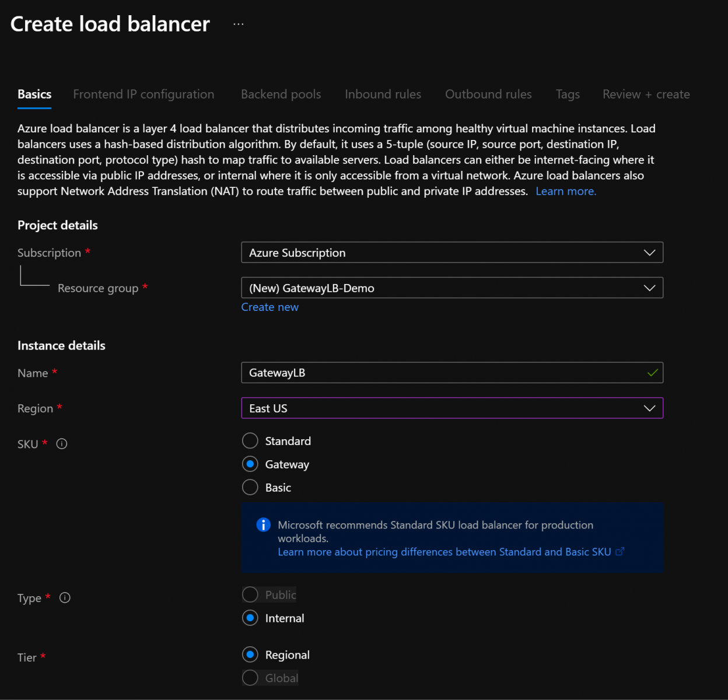Open the ellipsis menu beside the title
The height and width of the screenshot is (700, 728).
coord(238,24)
